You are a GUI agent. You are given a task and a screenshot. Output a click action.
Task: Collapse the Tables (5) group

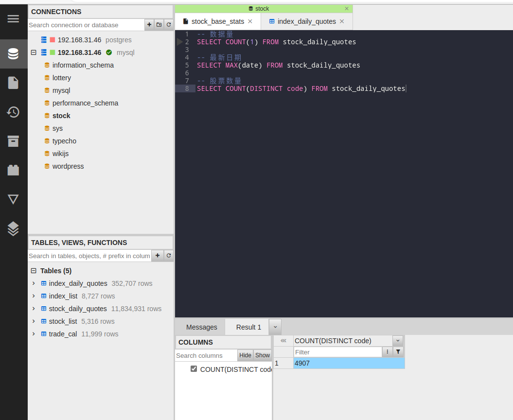coord(34,271)
